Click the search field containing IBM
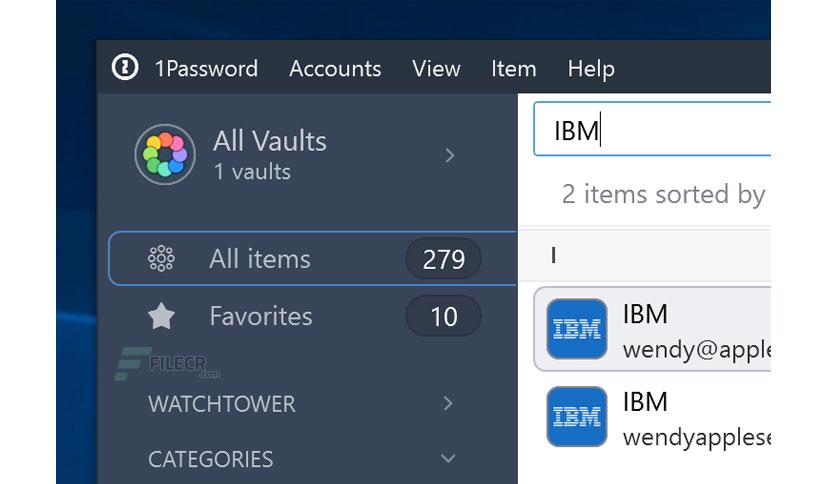This screenshot has height=484, width=836. click(652, 130)
